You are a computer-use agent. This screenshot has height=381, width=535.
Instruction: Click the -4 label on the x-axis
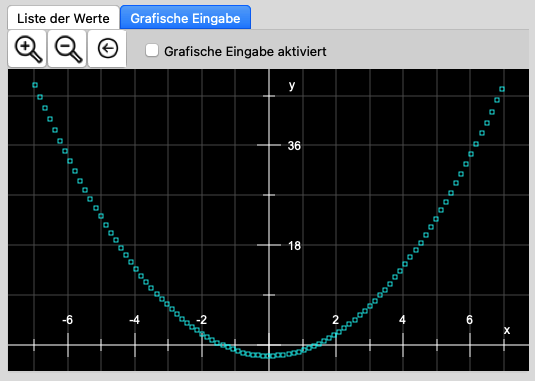134,320
